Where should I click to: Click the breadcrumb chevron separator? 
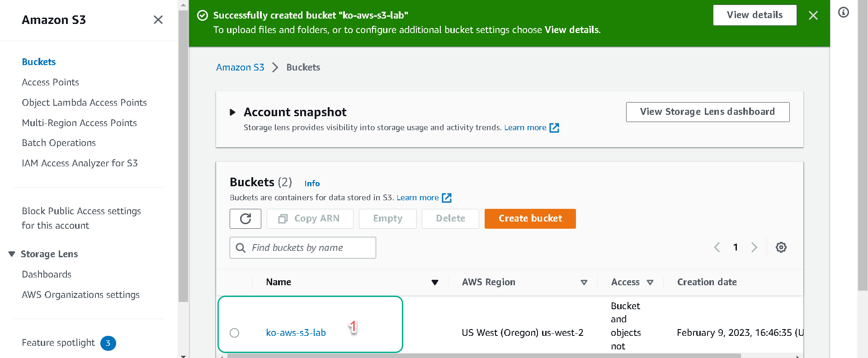pos(275,67)
